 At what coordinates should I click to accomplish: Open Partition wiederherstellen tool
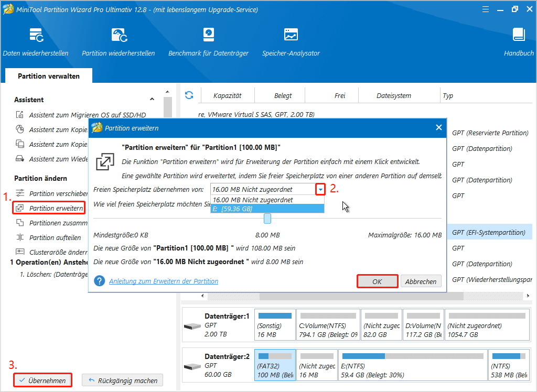pyautogui.click(x=119, y=42)
